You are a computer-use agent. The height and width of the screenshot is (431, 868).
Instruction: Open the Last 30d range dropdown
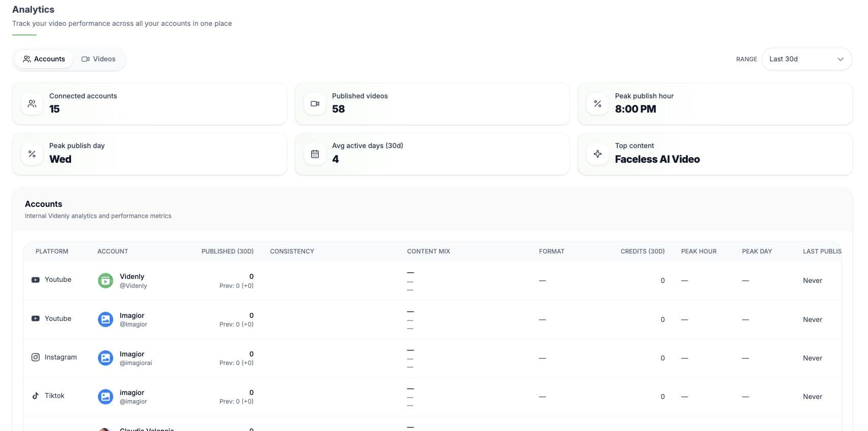coord(806,59)
